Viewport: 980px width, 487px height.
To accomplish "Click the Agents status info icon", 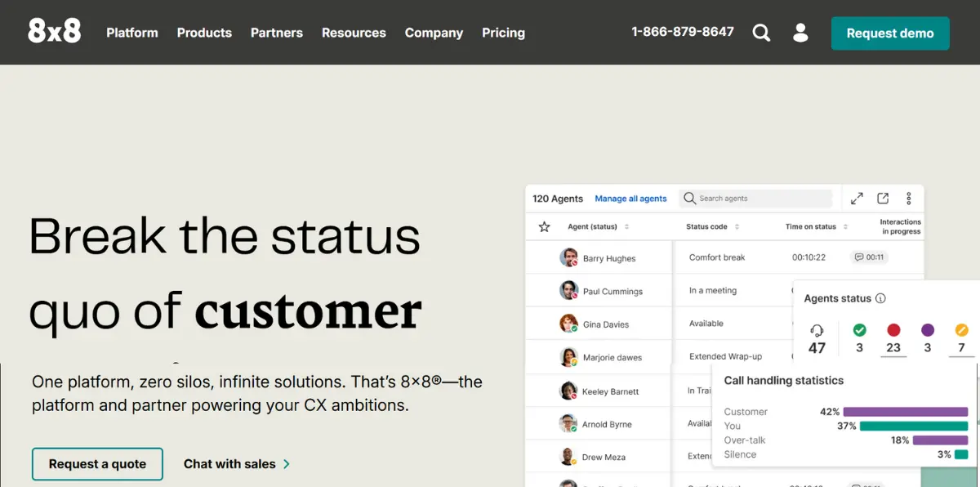I will pos(880,298).
